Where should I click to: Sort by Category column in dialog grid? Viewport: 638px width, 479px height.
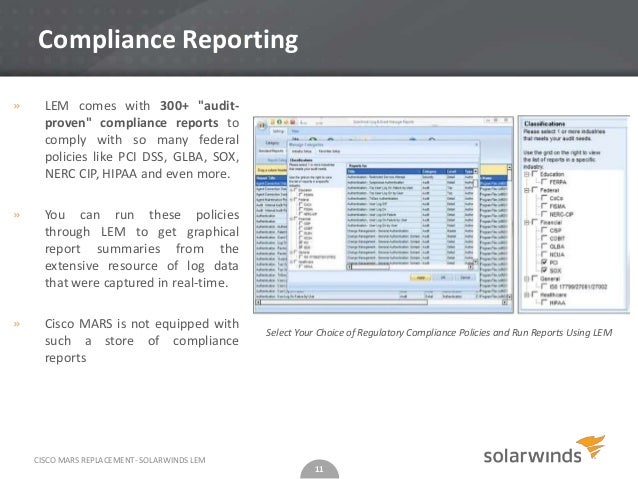pos(434,172)
